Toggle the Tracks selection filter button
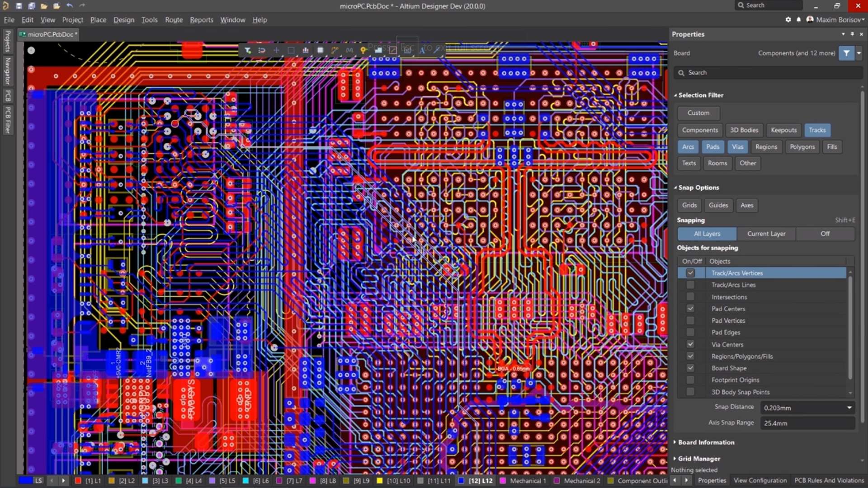Screen dimensions: 868x488 [817, 130]
